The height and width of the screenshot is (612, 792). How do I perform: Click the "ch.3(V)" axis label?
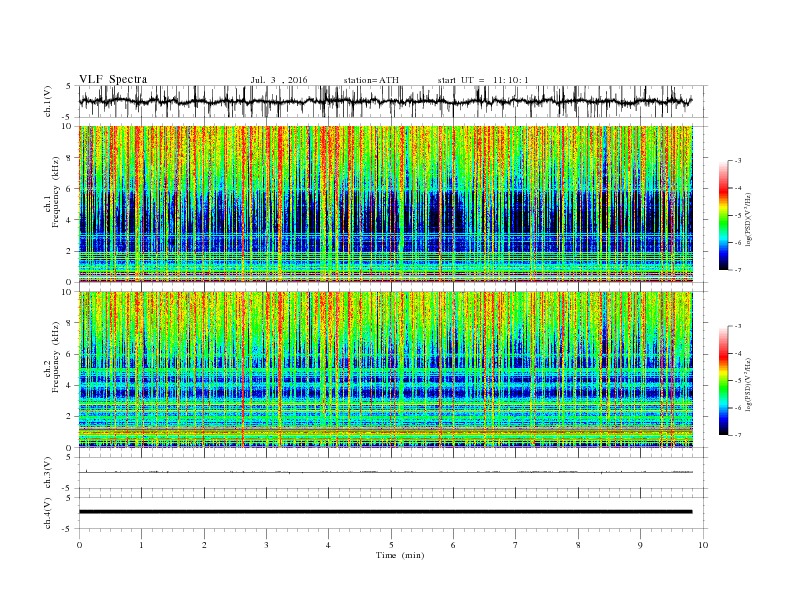coord(47,473)
